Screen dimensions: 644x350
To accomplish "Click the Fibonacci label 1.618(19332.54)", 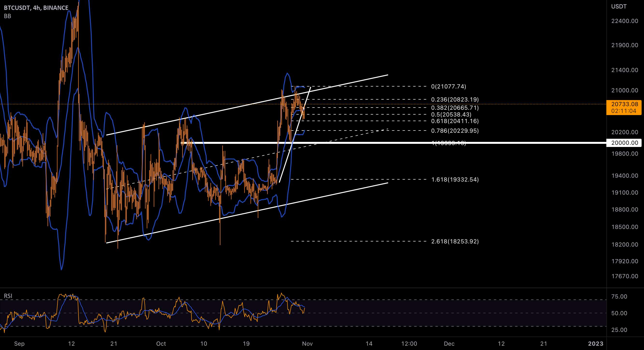I will coord(455,180).
